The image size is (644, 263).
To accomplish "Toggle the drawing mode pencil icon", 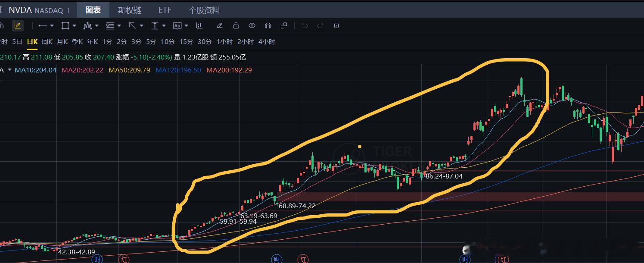I will [x=18, y=25].
